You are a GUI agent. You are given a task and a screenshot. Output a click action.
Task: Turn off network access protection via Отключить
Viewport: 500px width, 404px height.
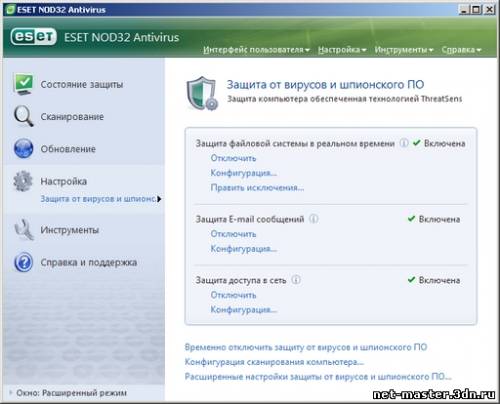[x=233, y=295]
